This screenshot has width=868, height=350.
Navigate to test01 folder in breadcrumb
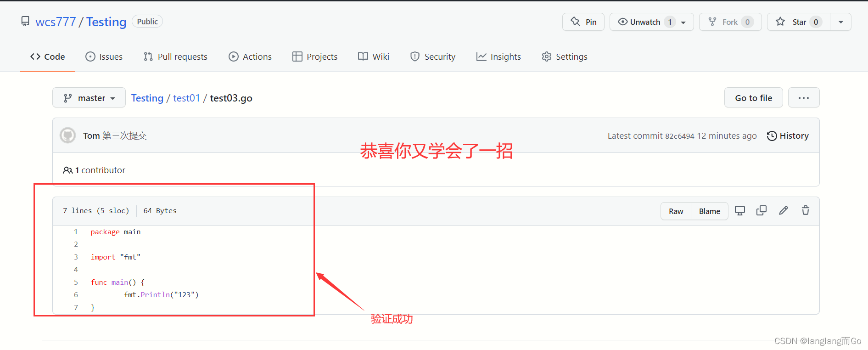point(186,98)
